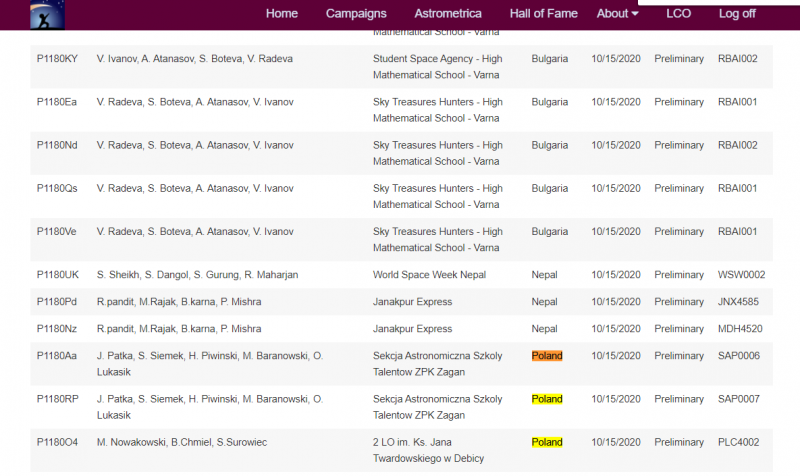
Task: Go to the Campaigns menu item
Action: 356,13
